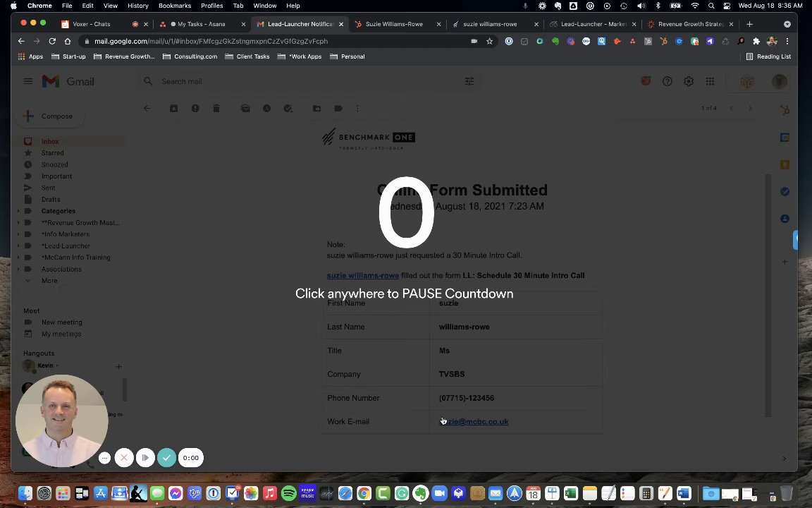The width and height of the screenshot is (812, 508).
Task: Click the delete trash icon in toolbar
Action: [216, 109]
